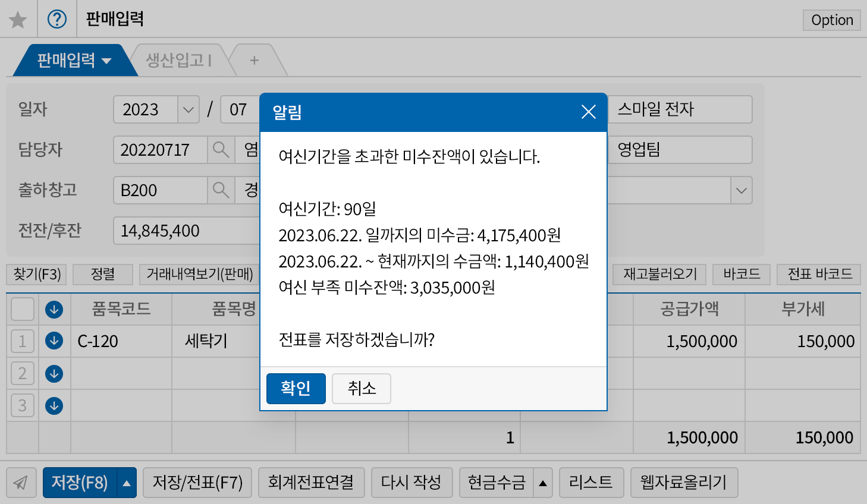Click the blue down-arrow icon in row 1
The width and height of the screenshot is (867, 504).
pos(54,341)
